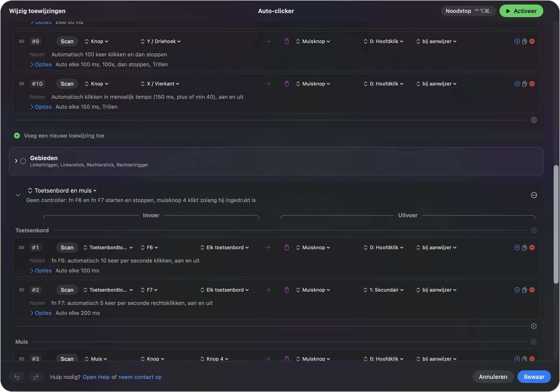Viewport: 560px width, 392px height.
Task: Duplicate mapping #10 with the copy icon
Action: click(x=524, y=84)
